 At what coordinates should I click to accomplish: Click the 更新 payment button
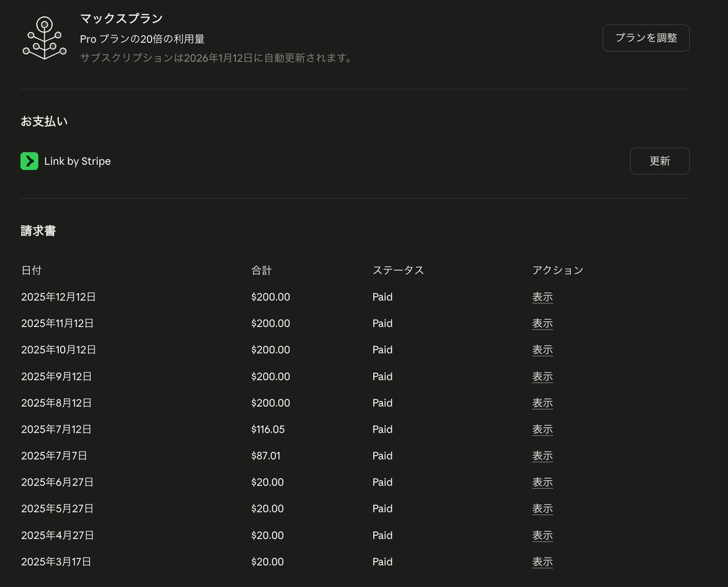(x=659, y=161)
